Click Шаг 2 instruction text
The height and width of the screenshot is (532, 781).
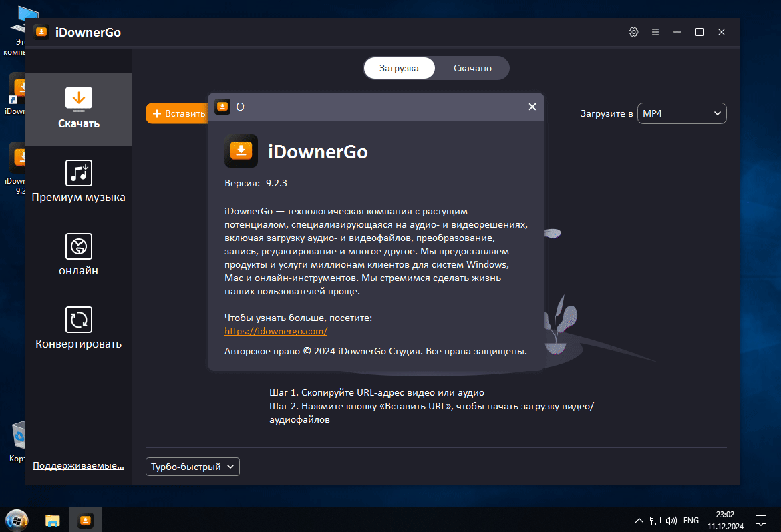432,413
